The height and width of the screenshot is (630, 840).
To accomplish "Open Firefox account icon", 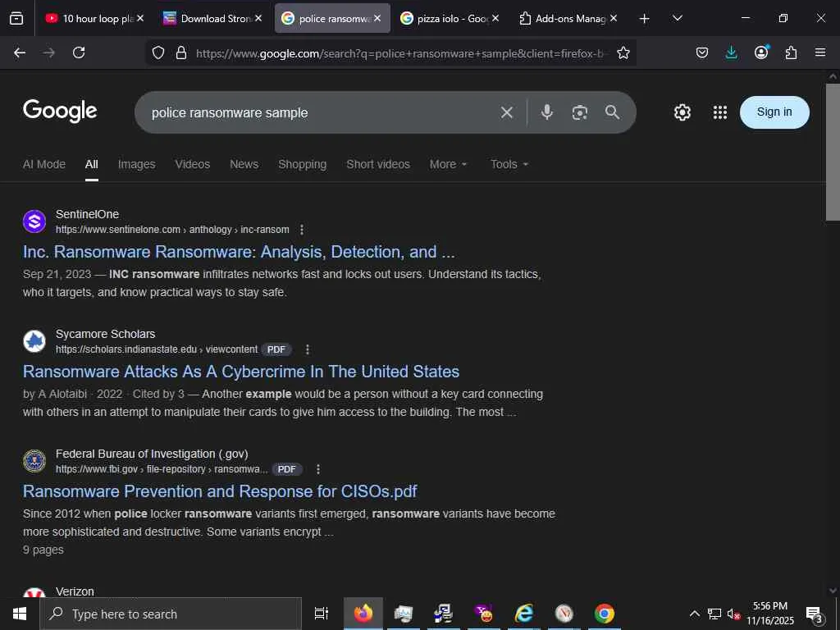I will click(761, 52).
